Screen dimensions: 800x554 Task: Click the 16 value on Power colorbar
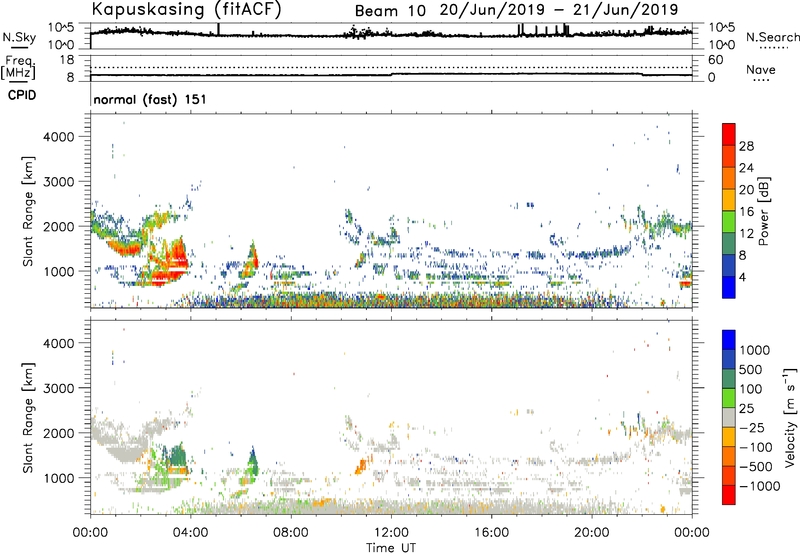[x=746, y=212]
